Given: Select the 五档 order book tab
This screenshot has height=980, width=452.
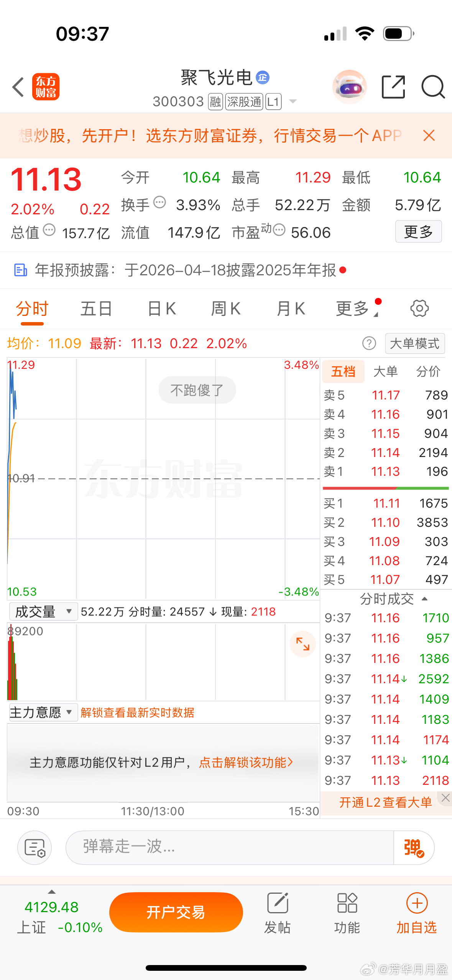Looking at the screenshot, I should coord(343,372).
